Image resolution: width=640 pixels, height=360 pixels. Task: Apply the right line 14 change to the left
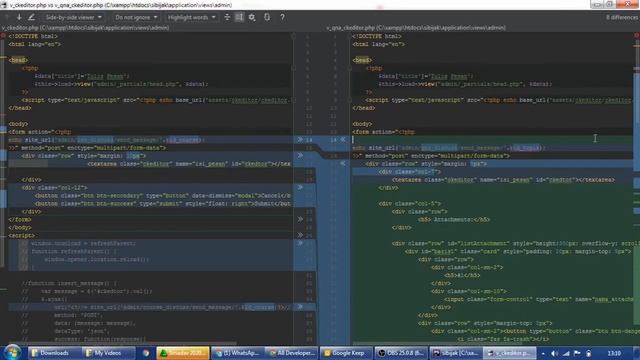tap(343, 140)
